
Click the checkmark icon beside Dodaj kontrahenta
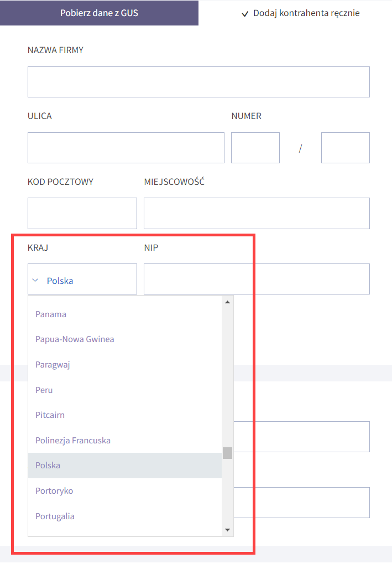click(245, 14)
